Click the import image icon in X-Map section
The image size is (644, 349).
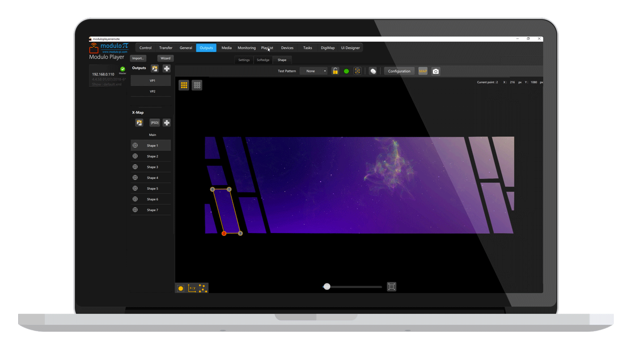point(140,123)
